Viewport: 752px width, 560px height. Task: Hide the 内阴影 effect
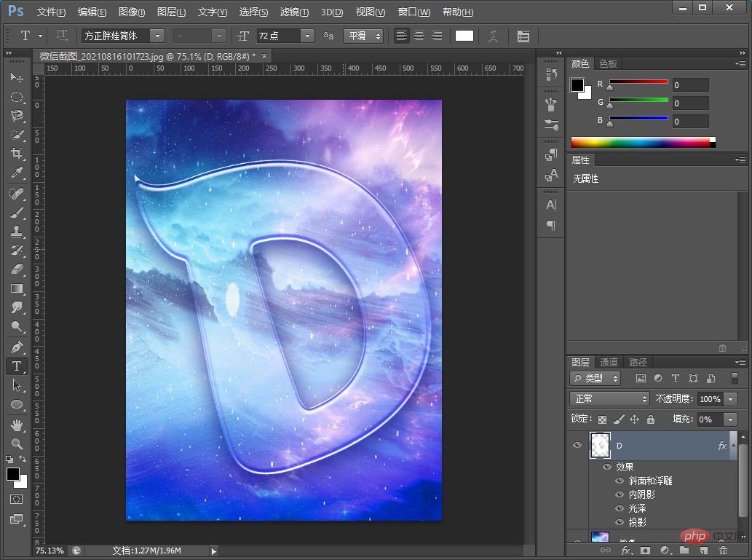point(620,494)
